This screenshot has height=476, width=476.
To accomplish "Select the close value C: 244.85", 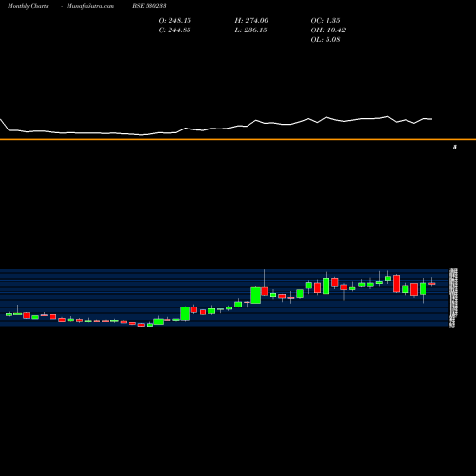I will [x=175, y=30].
